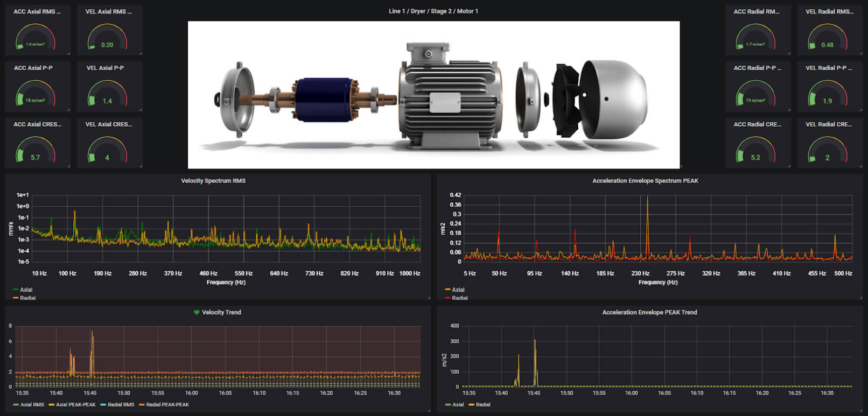Click the ACC Axial RMS gauge
Screen dimensions: 868x416
point(36,38)
